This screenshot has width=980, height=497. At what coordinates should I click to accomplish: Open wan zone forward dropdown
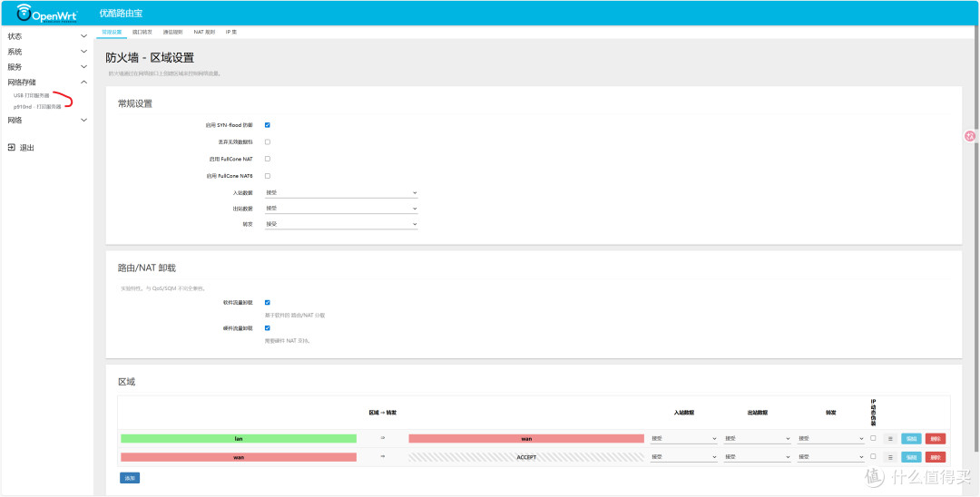click(831, 457)
